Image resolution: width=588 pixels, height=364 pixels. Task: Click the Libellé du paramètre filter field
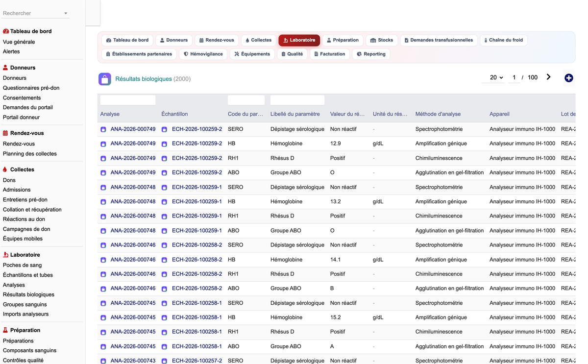click(x=297, y=100)
